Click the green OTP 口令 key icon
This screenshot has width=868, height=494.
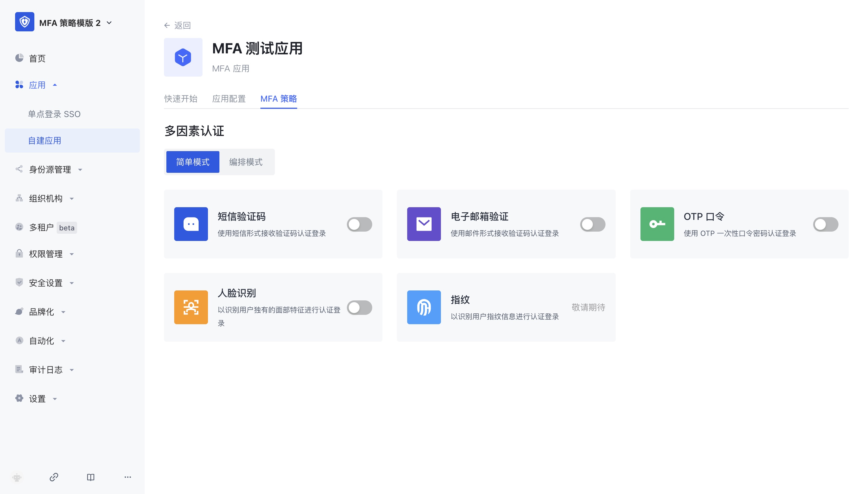[x=657, y=224]
